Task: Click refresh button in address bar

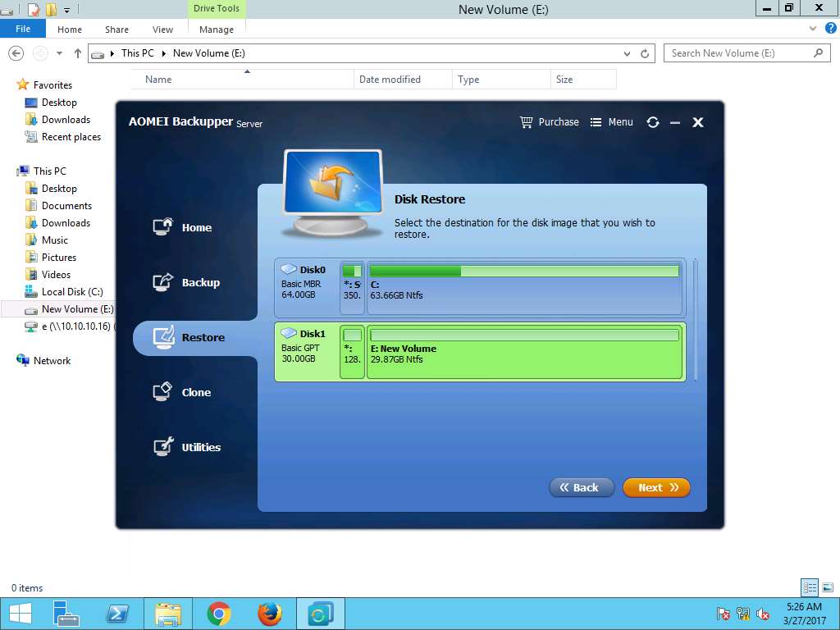Action: click(x=645, y=53)
